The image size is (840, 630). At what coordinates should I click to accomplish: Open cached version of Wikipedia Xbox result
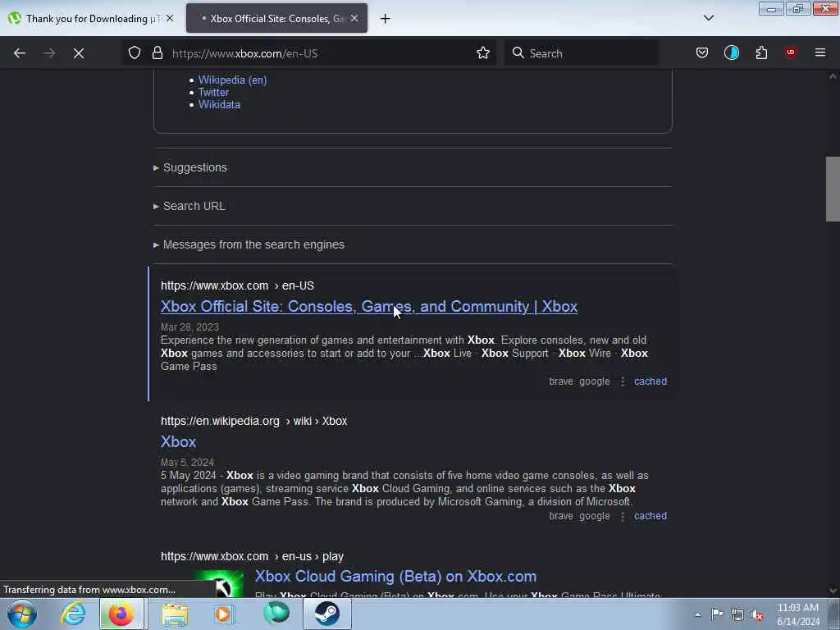pyautogui.click(x=651, y=516)
